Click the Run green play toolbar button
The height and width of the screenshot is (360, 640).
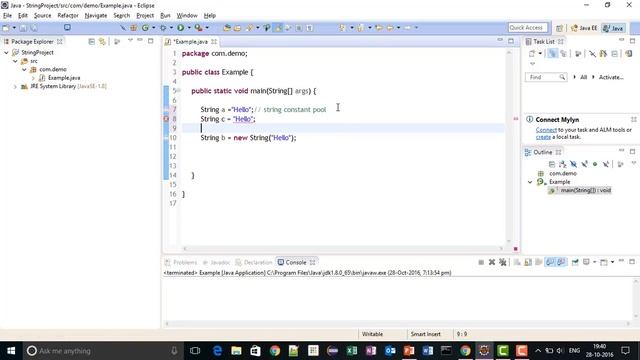(x=180, y=28)
